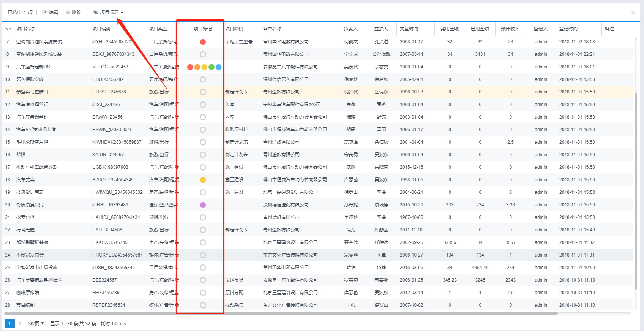Go to page 2
This screenshot has width=644, height=331.
[x=20, y=324]
